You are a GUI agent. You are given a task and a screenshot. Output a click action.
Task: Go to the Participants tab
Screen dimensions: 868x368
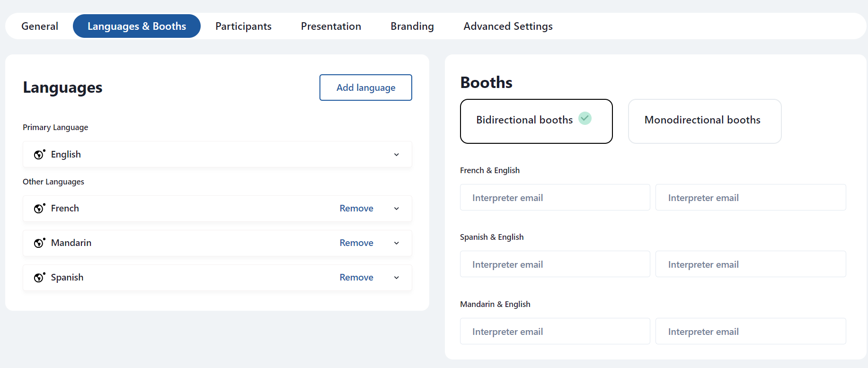pos(243,26)
